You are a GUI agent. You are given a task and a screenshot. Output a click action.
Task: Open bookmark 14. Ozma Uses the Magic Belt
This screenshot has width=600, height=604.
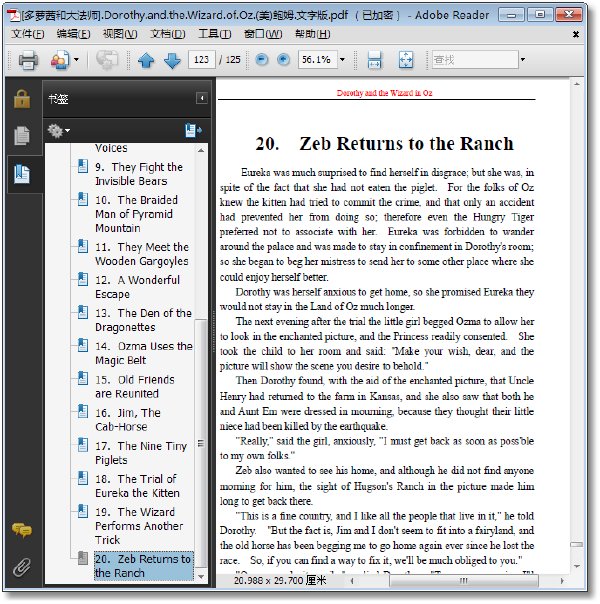(x=144, y=353)
